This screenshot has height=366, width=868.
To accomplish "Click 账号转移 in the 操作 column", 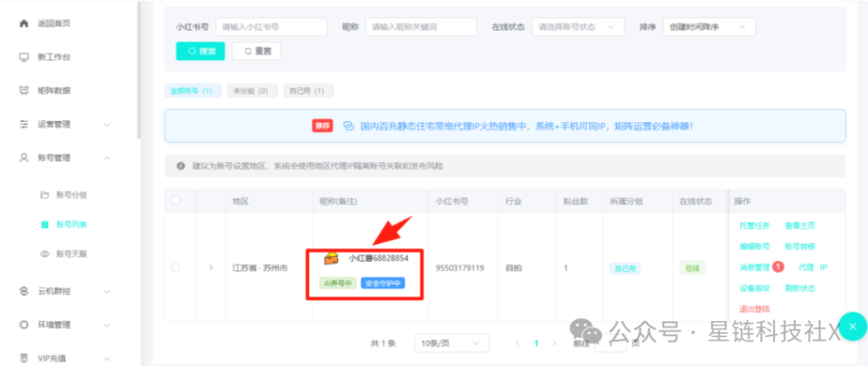I will click(800, 246).
